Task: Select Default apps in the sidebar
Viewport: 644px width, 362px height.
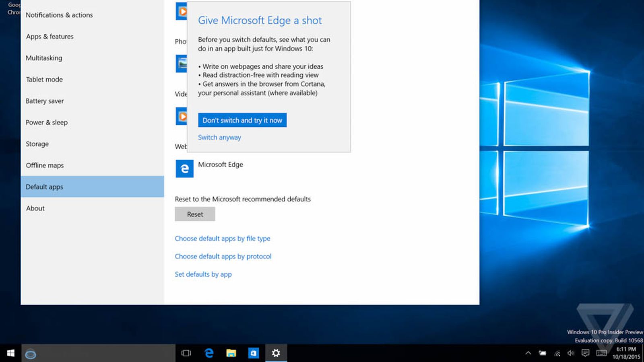Action: pos(92,187)
